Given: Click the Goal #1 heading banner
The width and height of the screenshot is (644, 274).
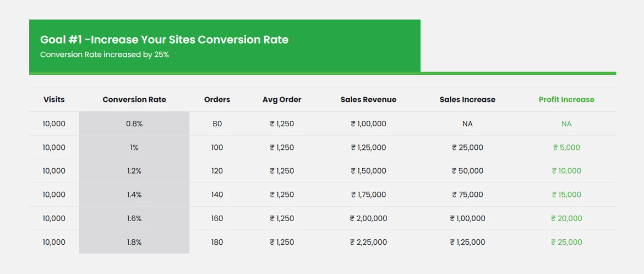Looking at the screenshot, I should pos(164,40).
